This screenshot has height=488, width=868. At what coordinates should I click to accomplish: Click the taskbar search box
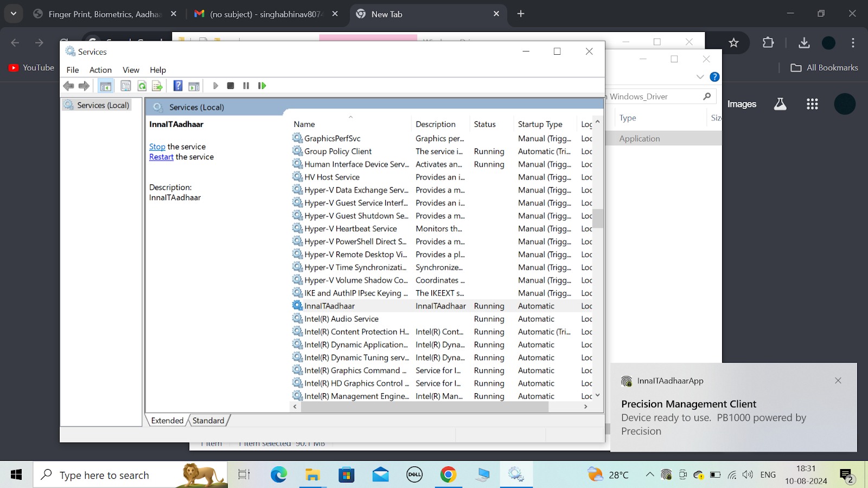click(x=130, y=475)
